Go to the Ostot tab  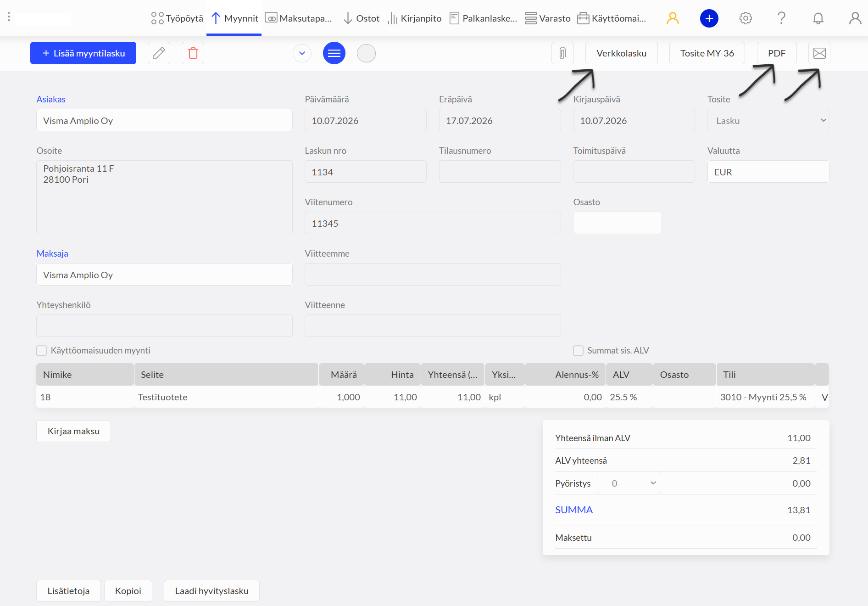[362, 18]
